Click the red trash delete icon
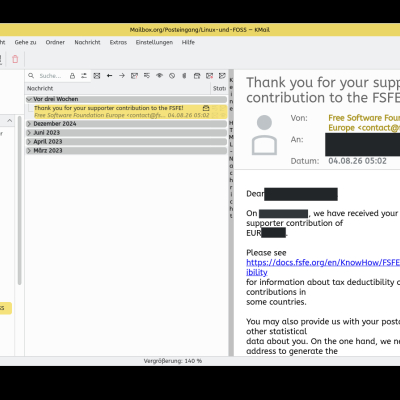400x400 pixels. click(x=15, y=59)
